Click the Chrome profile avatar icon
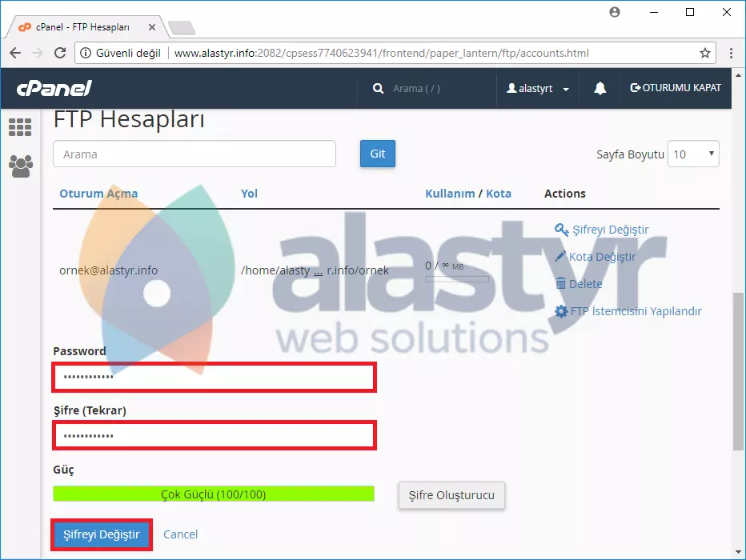Screen dimensions: 746x560 click(x=615, y=12)
